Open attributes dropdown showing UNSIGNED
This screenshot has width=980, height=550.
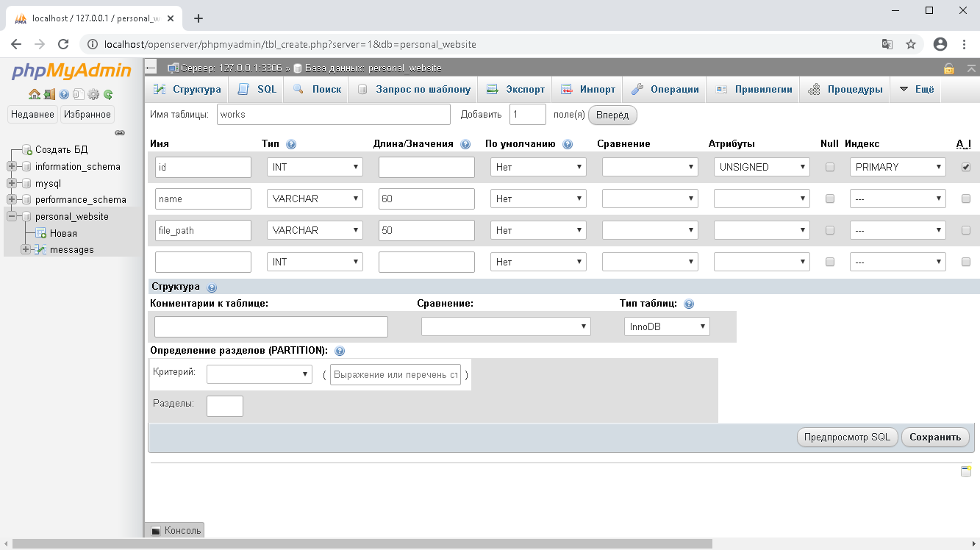click(762, 167)
